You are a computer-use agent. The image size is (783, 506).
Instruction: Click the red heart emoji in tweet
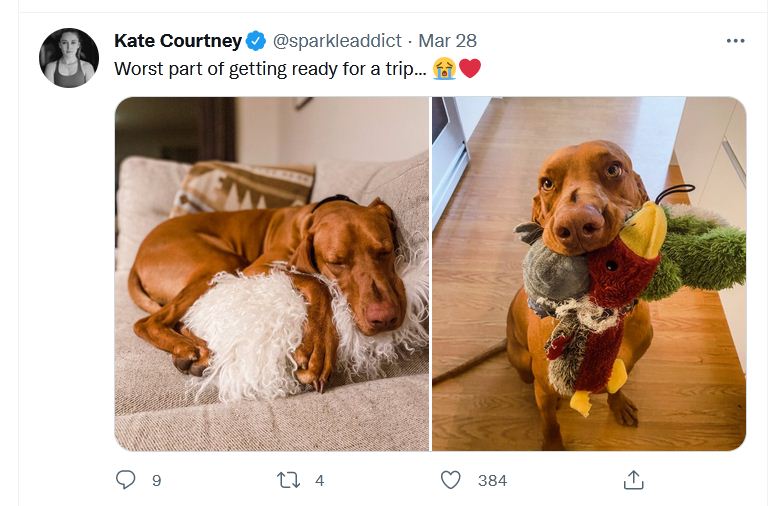470,69
